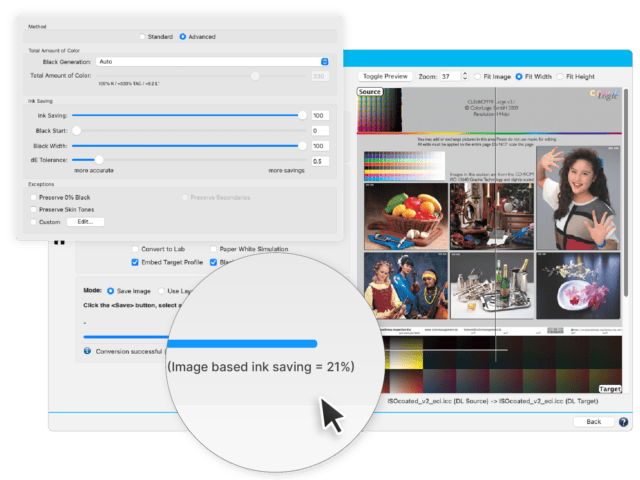Select the Fit Image radio option
640x480 pixels.
coord(477,76)
